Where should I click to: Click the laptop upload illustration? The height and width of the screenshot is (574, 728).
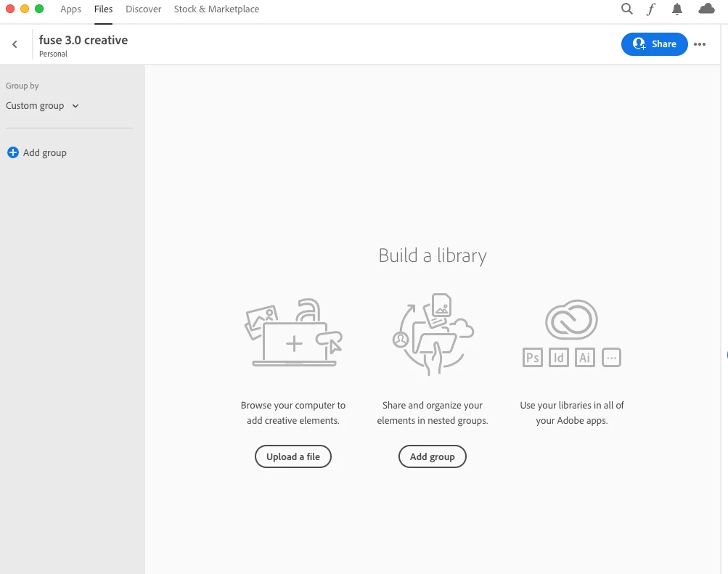click(x=293, y=332)
